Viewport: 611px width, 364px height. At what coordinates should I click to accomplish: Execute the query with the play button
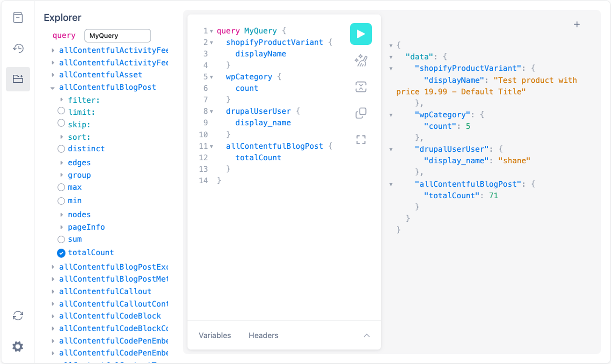(x=360, y=34)
